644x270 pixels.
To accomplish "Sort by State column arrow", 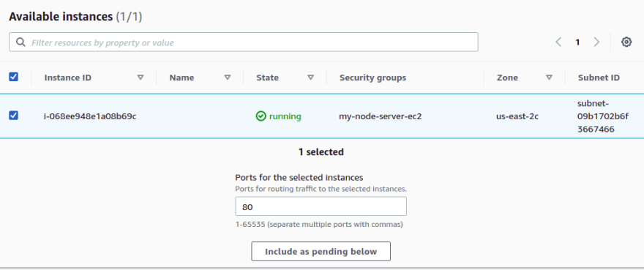I will click(311, 78).
